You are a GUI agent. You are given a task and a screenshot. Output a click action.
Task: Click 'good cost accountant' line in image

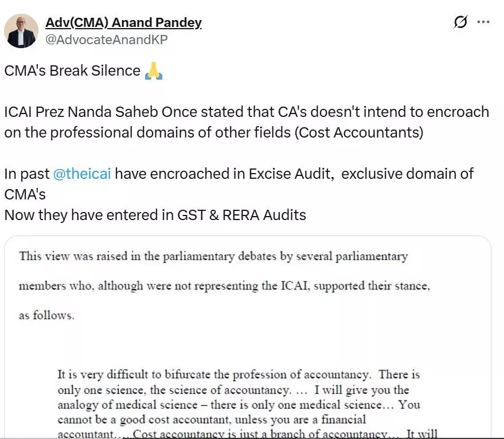pyautogui.click(x=212, y=420)
